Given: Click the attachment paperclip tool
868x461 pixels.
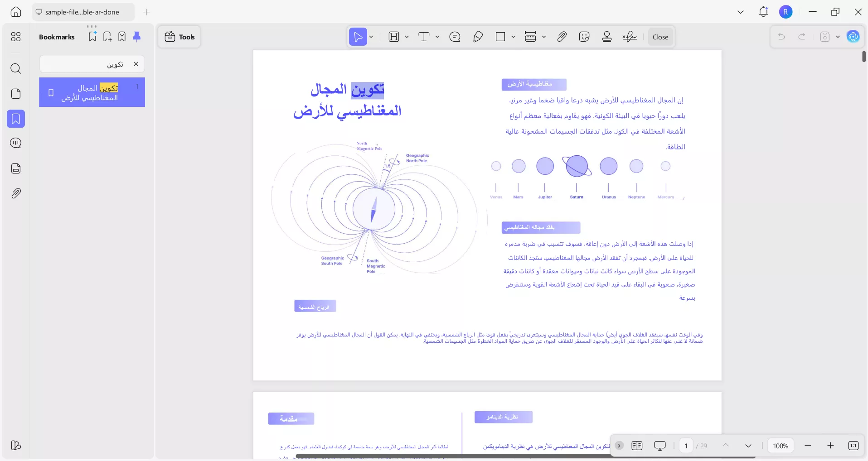Looking at the screenshot, I should click(x=562, y=37).
